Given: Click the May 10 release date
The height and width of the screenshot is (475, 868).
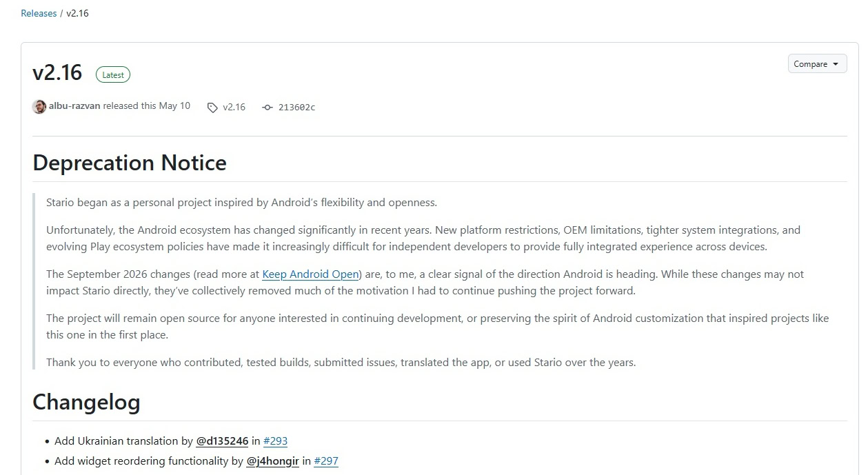Looking at the screenshot, I should [x=174, y=106].
